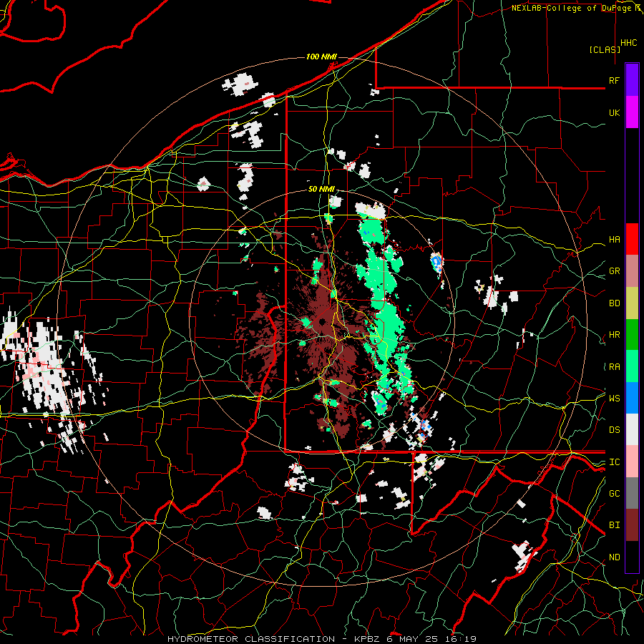The height and width of the screenshot is (644, 644).
Task: Click the GC legend label text
Action: (x=615, y=494)
